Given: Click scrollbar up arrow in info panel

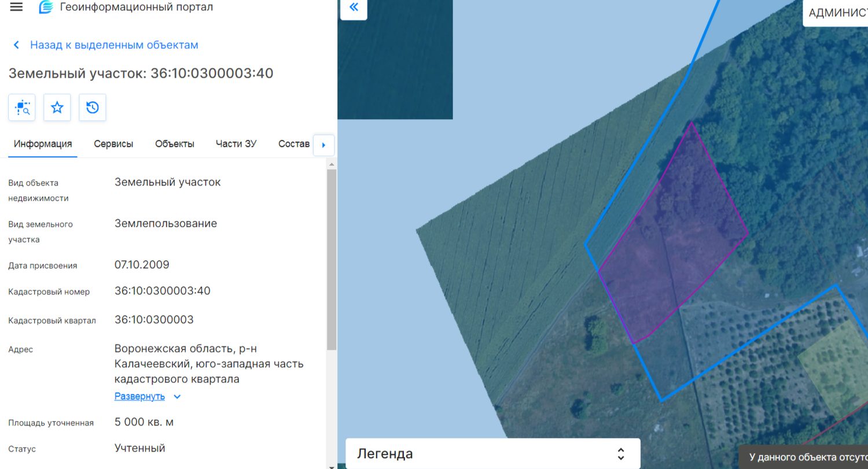Looking at the screenshot, I should pyautogui.click(x=332, y=164).
